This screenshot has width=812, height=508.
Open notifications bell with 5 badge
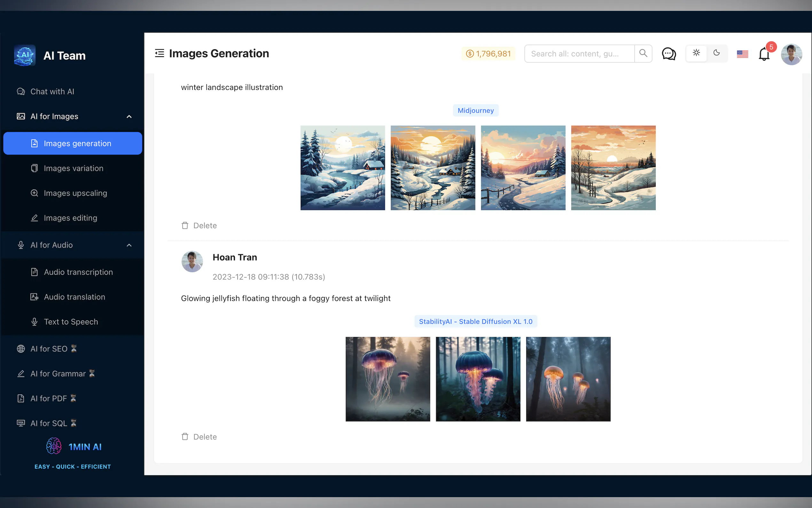[764, 54]
